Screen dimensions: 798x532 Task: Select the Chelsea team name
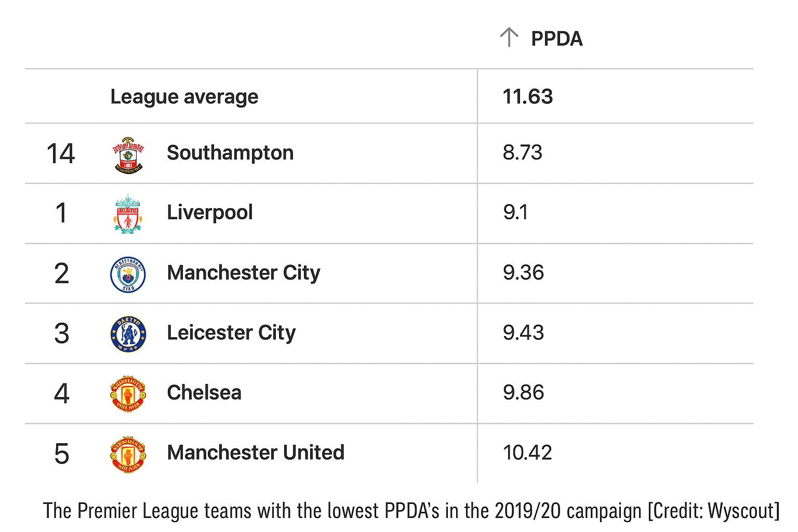coord(204,393)
